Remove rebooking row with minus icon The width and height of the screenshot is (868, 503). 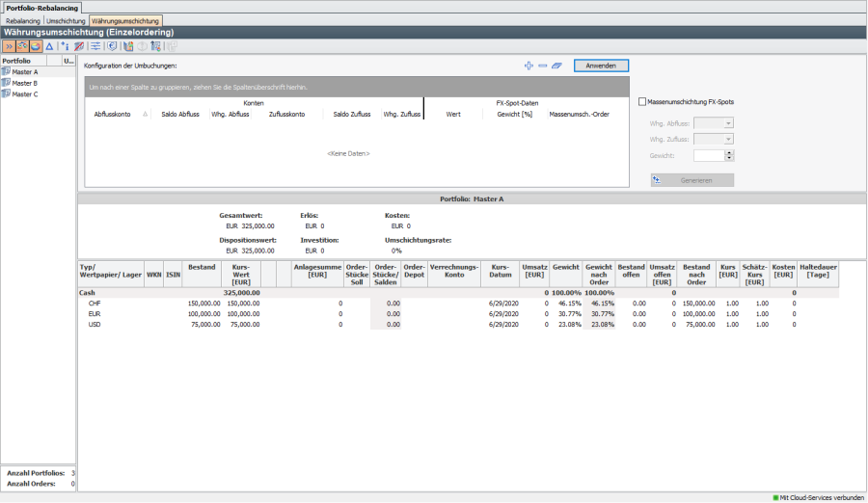tap(543, 66)
